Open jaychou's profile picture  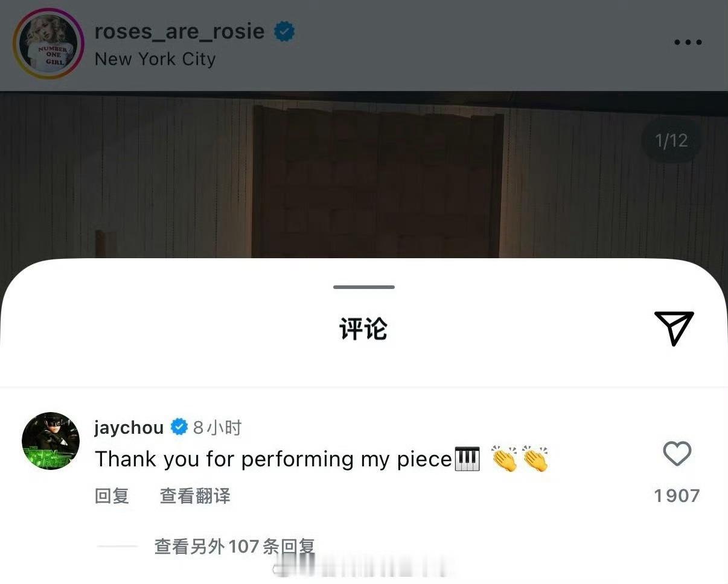(x=51, y=441)
